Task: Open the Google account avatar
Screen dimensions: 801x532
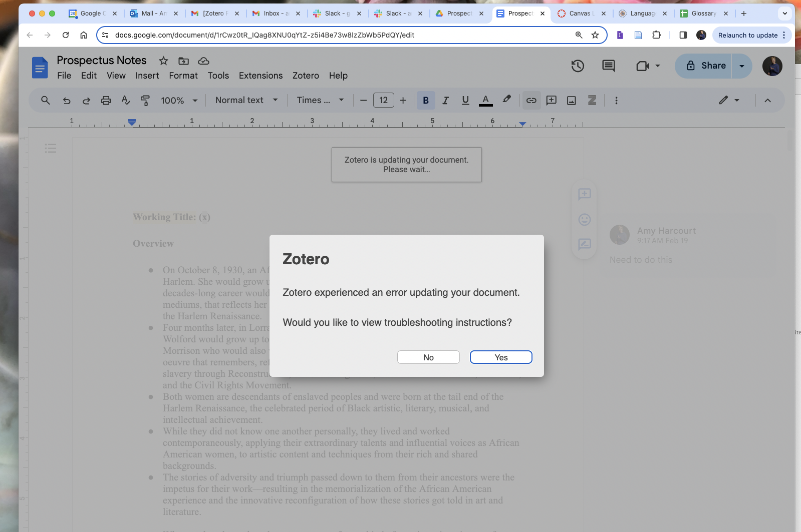Action: [x=772, y=66]
